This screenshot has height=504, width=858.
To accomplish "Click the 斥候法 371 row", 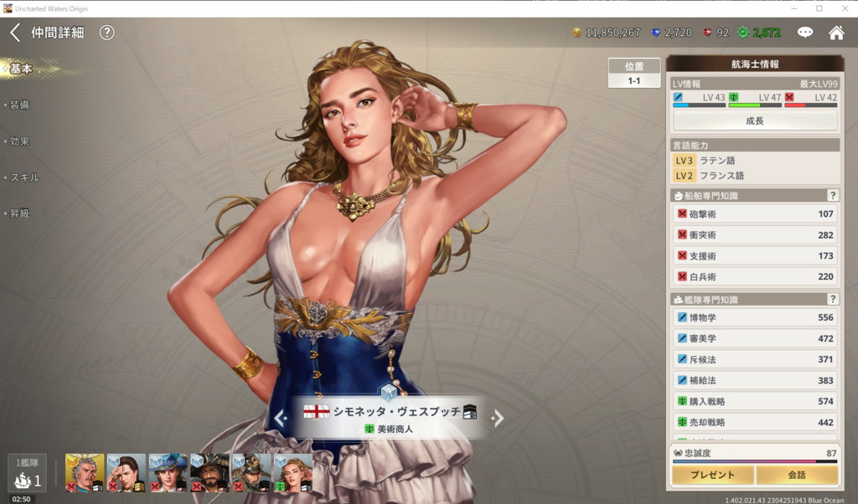I will tap(755, 359).
